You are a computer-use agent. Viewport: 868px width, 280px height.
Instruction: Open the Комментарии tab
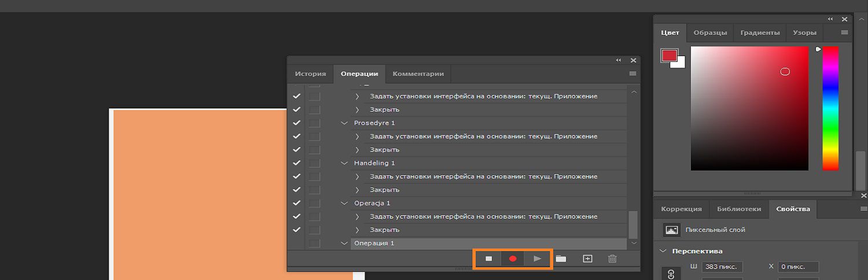[x=418, y=74]
